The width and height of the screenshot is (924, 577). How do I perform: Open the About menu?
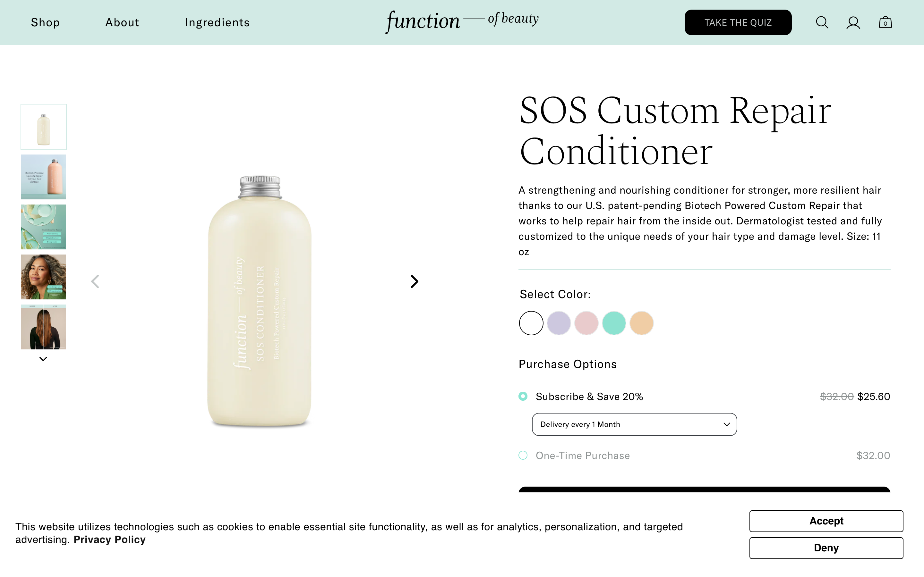click(x=122, y=22)
